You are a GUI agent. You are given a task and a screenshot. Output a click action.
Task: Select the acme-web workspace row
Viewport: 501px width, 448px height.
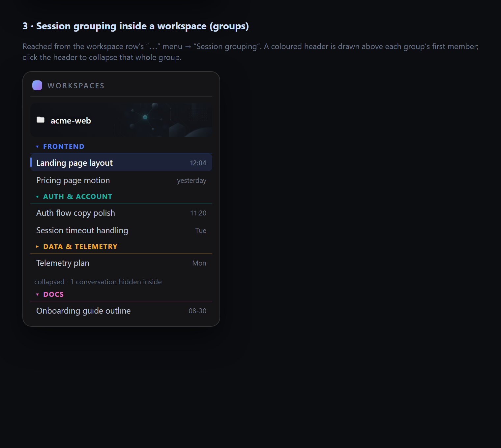[x=121, y=120]
